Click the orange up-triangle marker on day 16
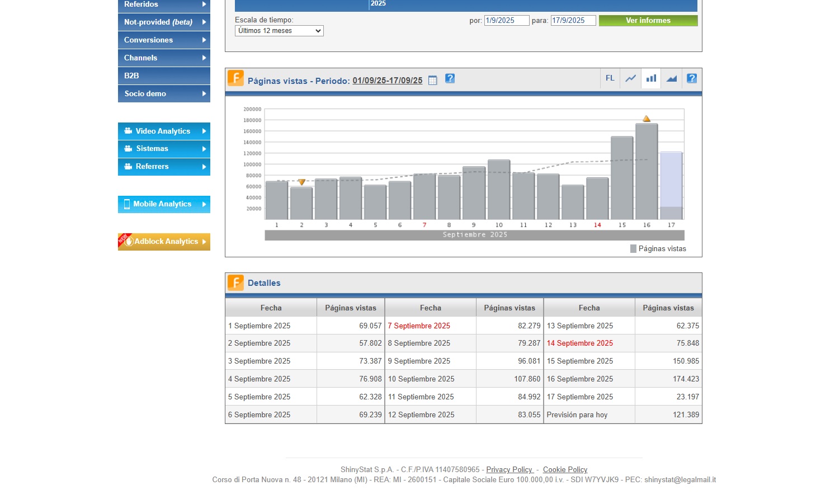 click(x=647, y=119)
